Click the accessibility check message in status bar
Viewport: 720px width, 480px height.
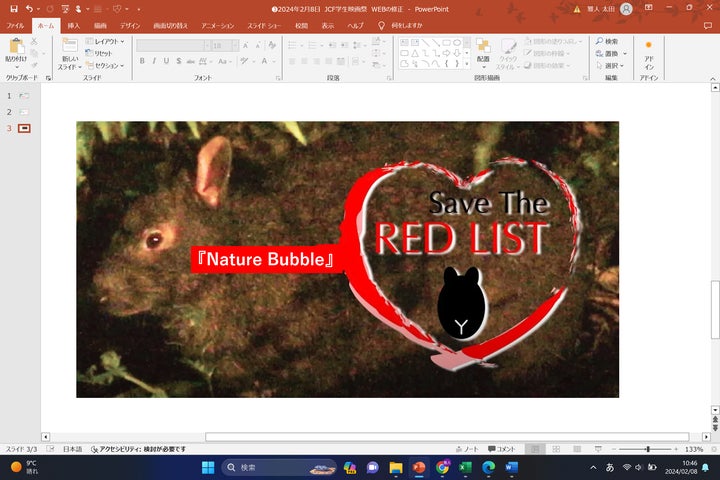click(x=138, y=449)
